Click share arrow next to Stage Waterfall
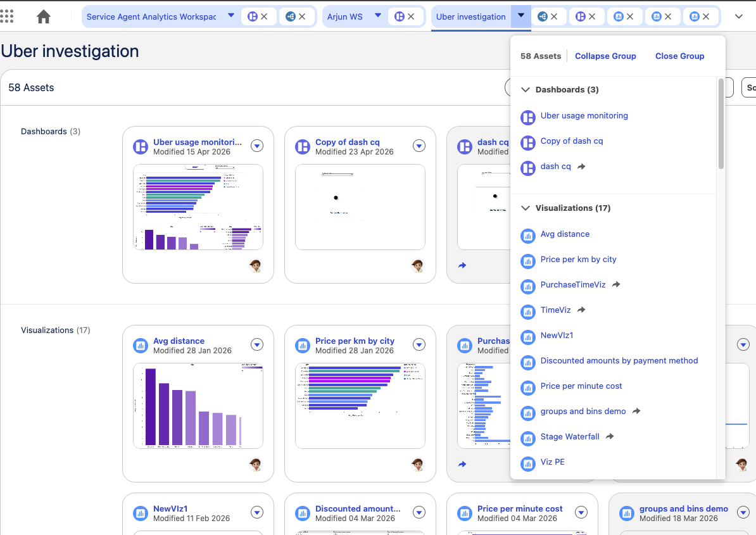 click(610, 437)
